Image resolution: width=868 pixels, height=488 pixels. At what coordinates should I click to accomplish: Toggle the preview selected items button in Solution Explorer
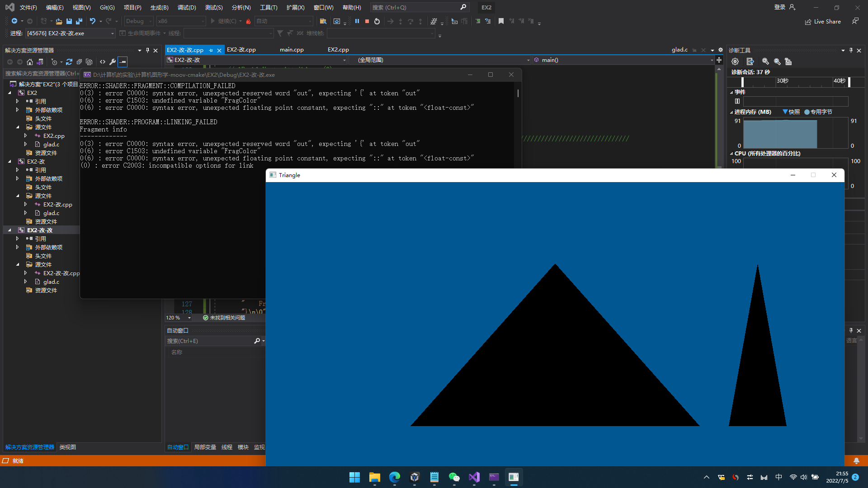coord(123,62)
